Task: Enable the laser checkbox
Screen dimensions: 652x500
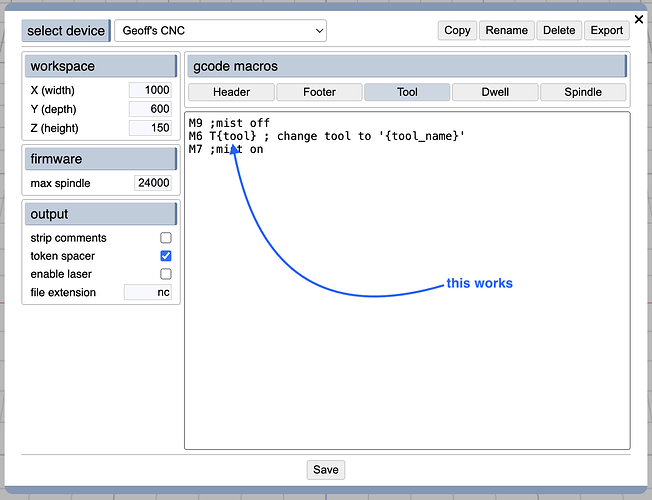Action: [166, 274]
